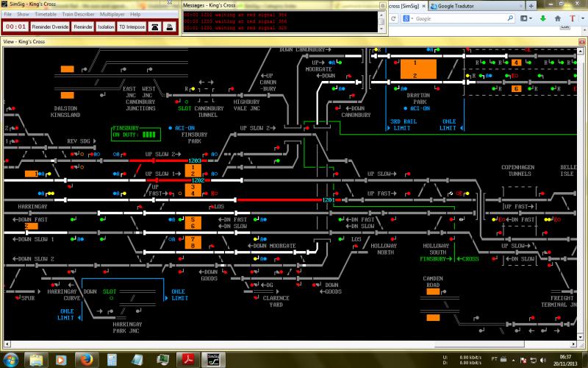Click the volume icon in system tray
The height and width of the screenshot is (368, 588).
click(x=543, y=360)
